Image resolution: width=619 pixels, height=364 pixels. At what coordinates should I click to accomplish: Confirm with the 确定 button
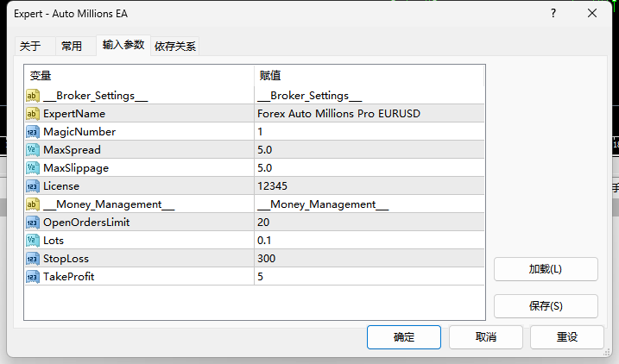click(404, 337)
